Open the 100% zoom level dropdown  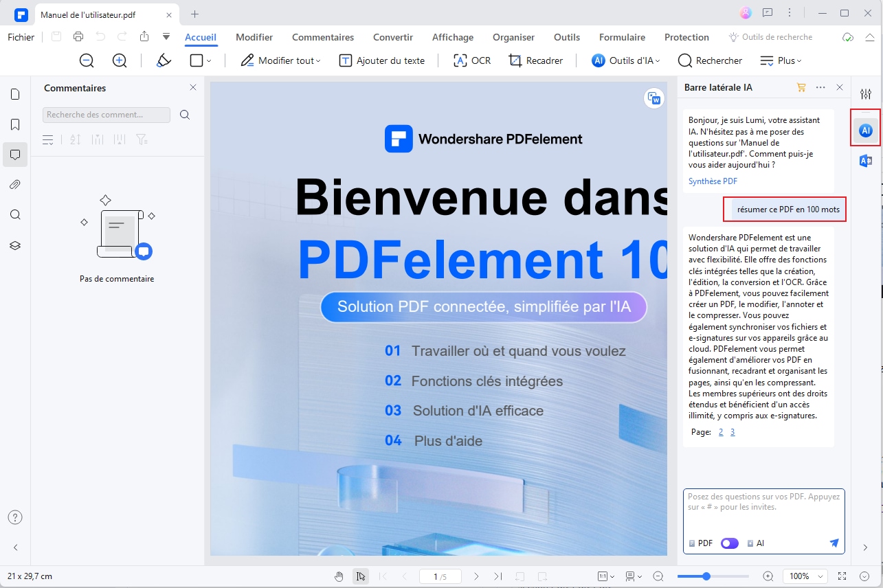(805, 576)
